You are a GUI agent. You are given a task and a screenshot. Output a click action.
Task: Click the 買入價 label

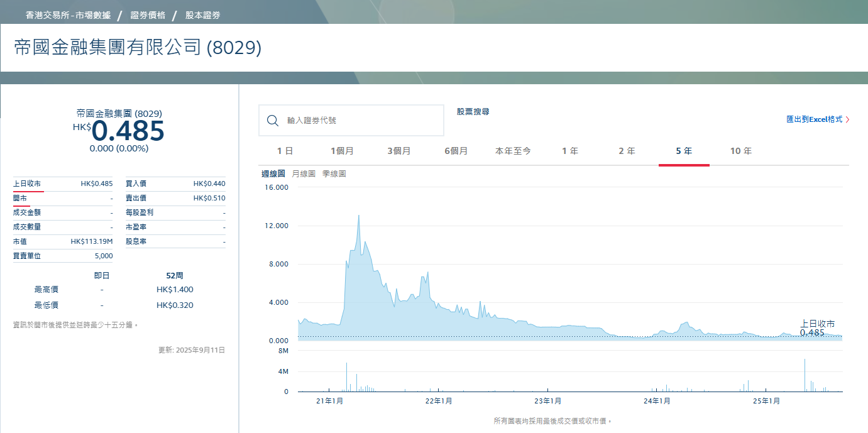(136, 184)
